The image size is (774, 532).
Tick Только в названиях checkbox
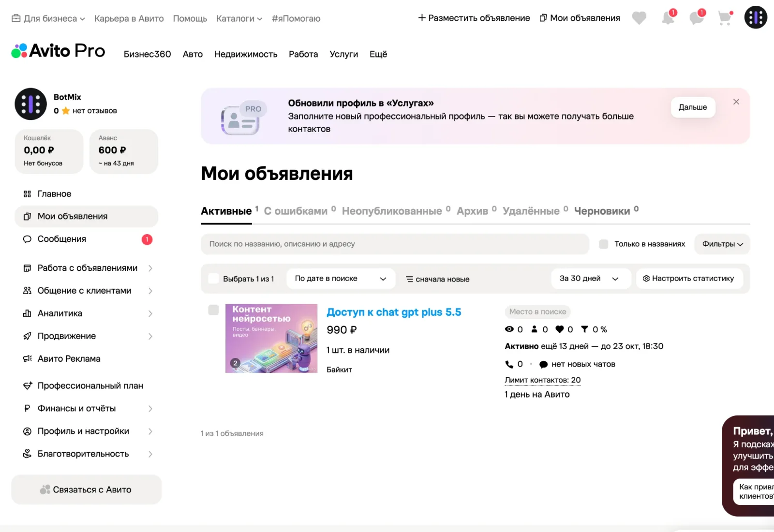click(x=603, y=244)
